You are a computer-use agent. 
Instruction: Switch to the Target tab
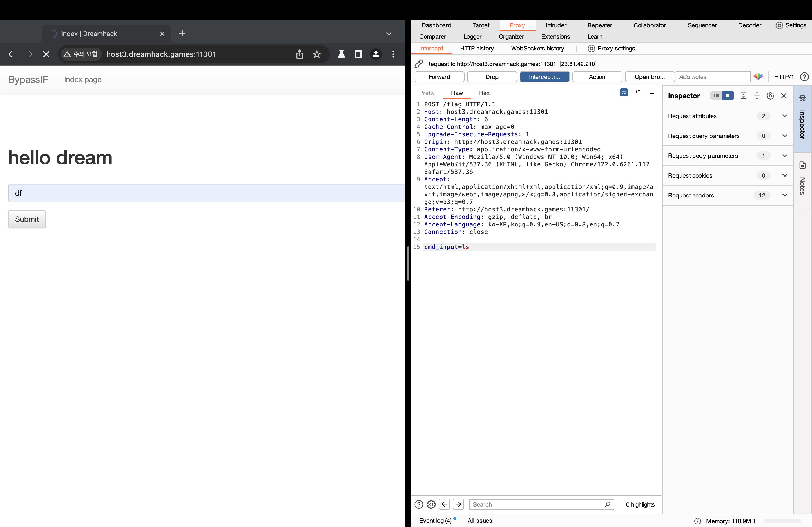click(481, 25)
